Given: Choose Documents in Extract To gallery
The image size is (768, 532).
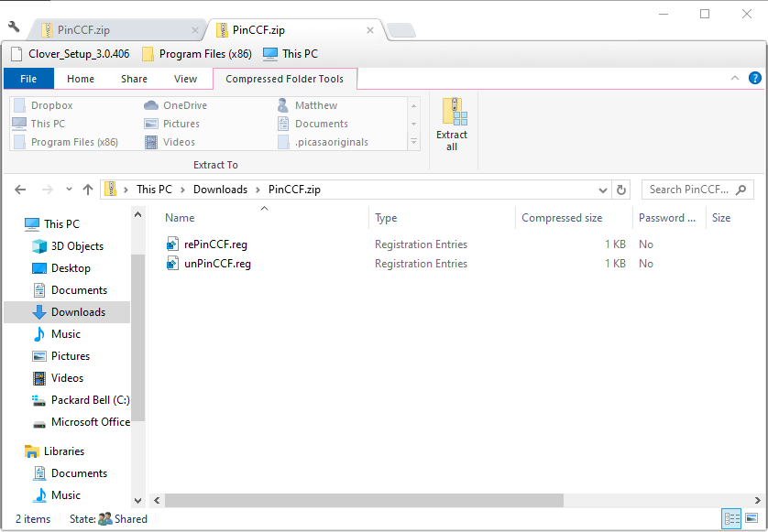Looking at the screenshot, I should [x=313, y=124].
